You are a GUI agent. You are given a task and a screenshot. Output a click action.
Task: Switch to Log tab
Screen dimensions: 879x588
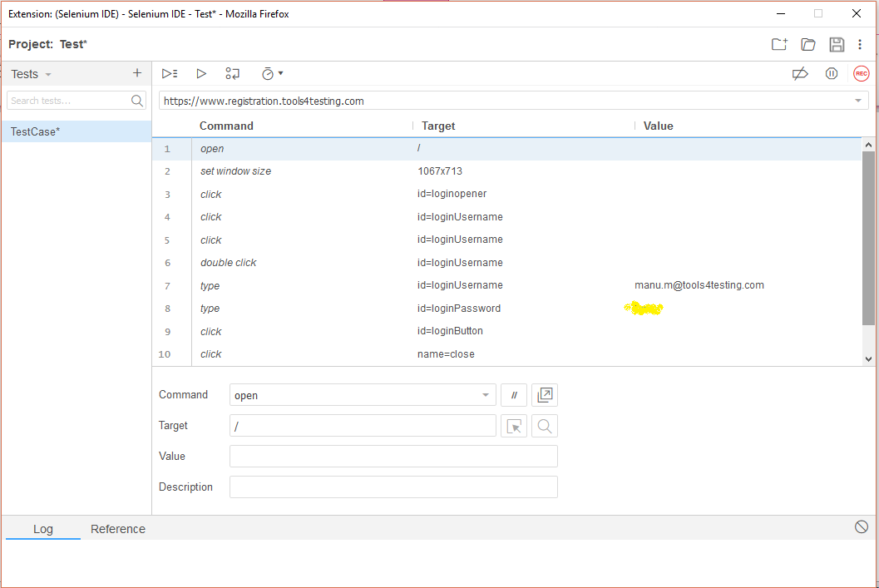point(43,529)
